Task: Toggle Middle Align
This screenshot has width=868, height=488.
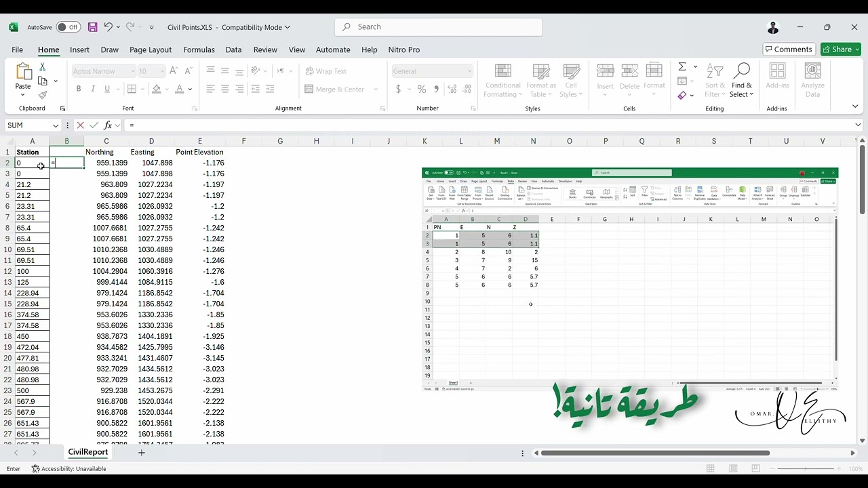Action: click(x=225, y=70)
